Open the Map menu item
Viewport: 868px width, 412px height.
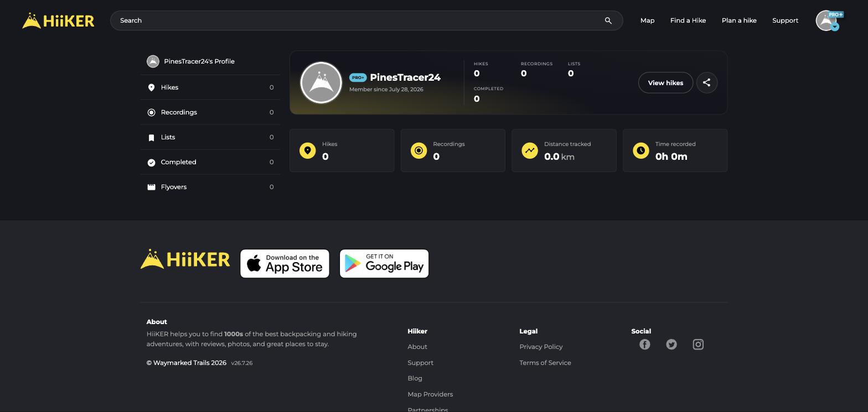point(647,20)
